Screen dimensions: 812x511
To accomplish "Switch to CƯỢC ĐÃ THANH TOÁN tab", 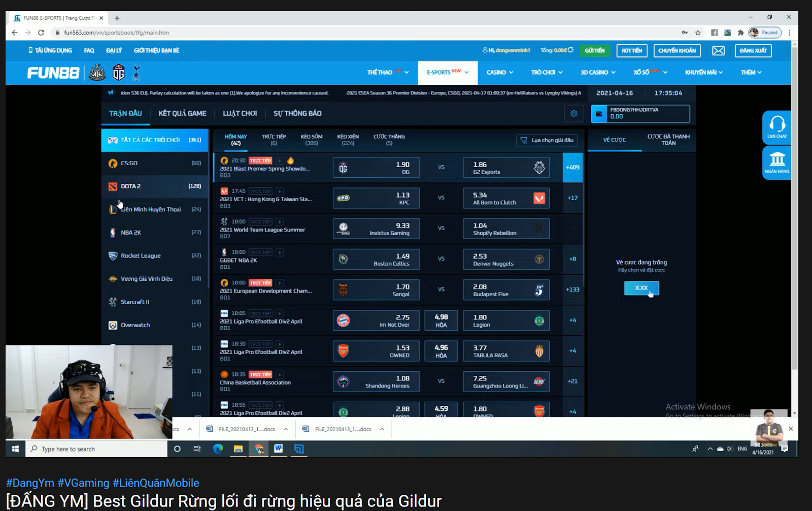I will pyautogui.click(x=668, y=140).
